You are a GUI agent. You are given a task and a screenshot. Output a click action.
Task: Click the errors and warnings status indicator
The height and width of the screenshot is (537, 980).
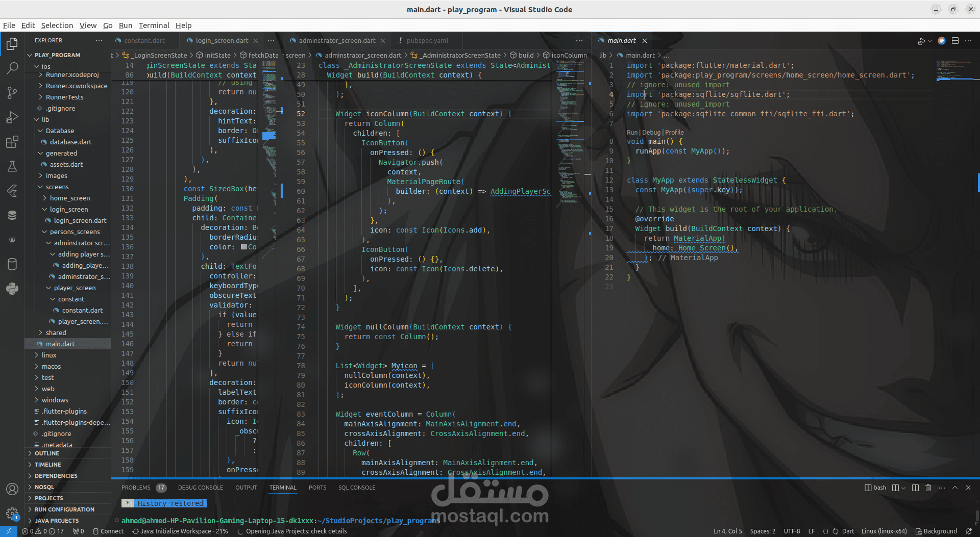click(x=42, y=531)
